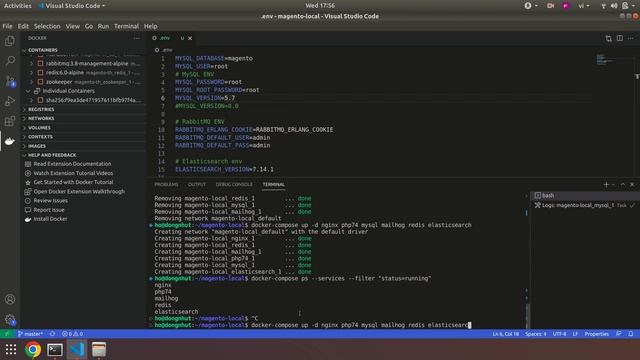The width and height of the screenshot is (640, 360).
Task: Open the Go menu
Action: pyautogui.click(x=89, y=26)
